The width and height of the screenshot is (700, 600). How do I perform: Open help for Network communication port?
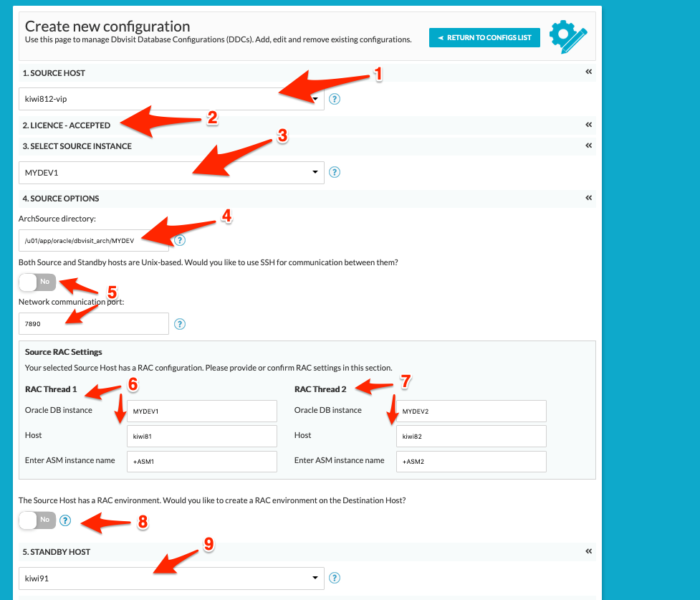pos(179,324)
